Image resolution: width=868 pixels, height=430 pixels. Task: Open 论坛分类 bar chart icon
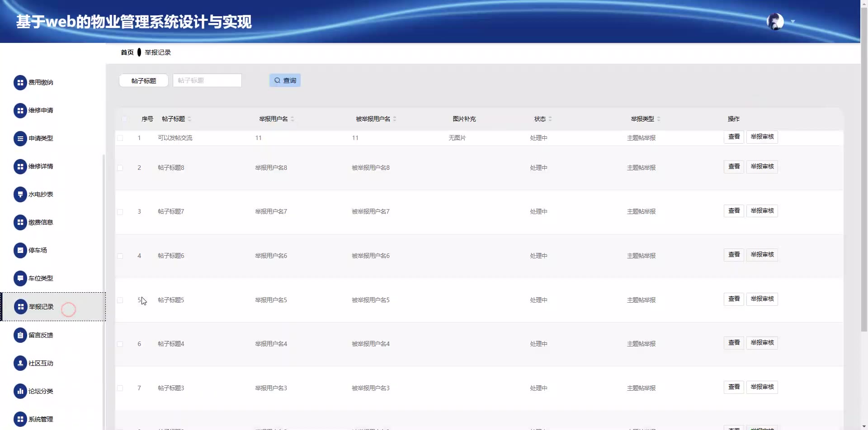pos(20,392)
